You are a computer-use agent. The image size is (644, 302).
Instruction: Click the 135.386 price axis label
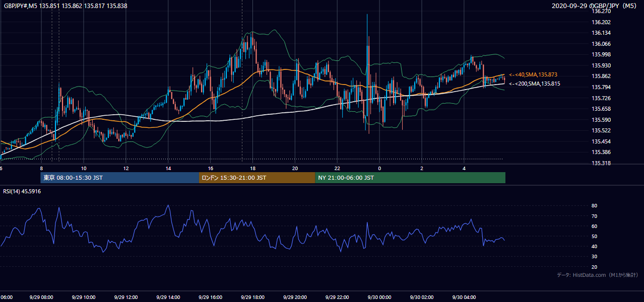coord(602,152)
